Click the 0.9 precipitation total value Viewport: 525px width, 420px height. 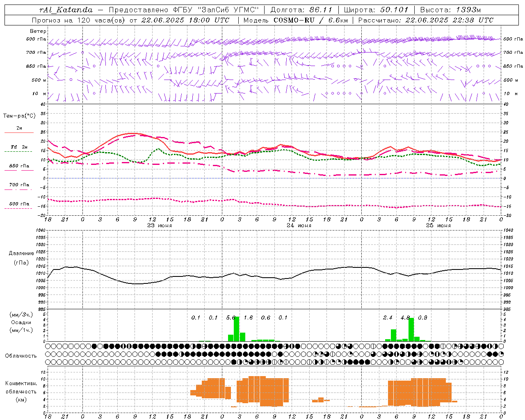[x=422, y=318]
